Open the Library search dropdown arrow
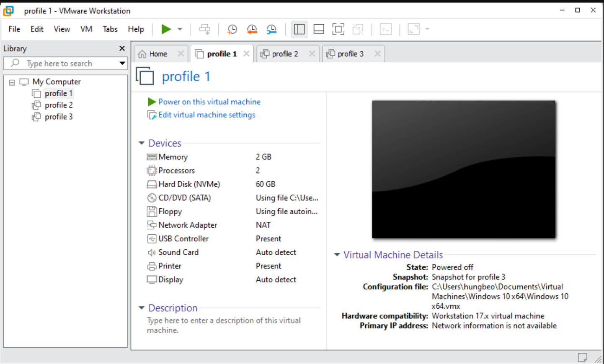 [x=122, y=64]
